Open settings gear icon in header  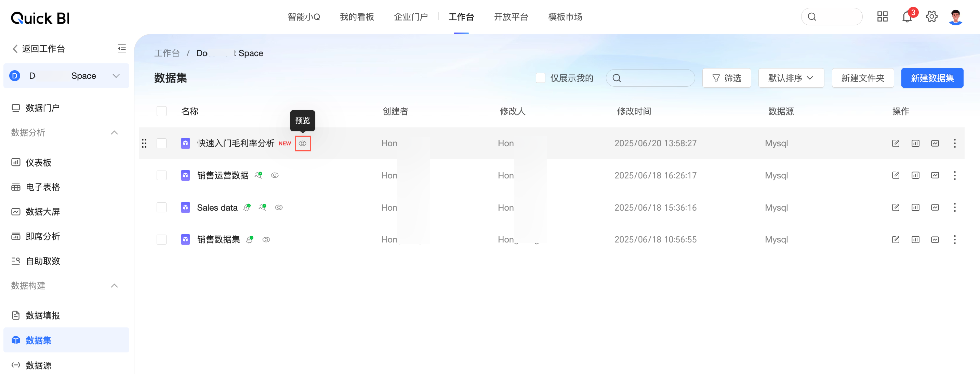click(x=931, y=17)
